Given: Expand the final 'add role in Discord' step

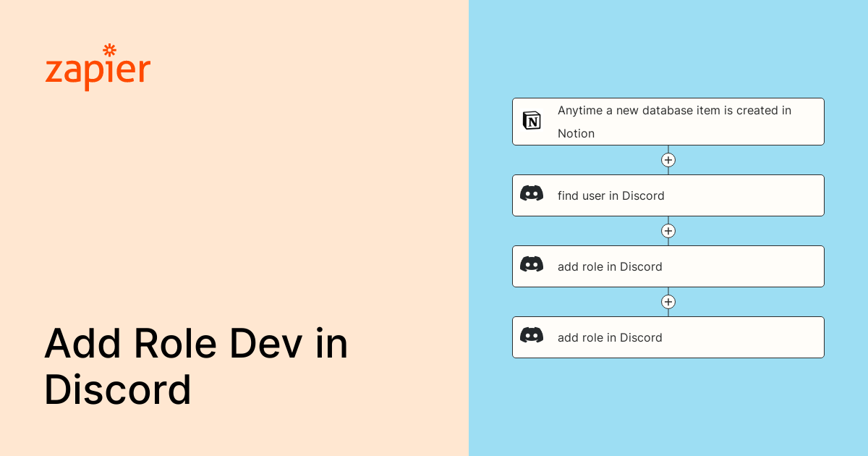Looking at the screenshot, I should click(x=668, y=337).
